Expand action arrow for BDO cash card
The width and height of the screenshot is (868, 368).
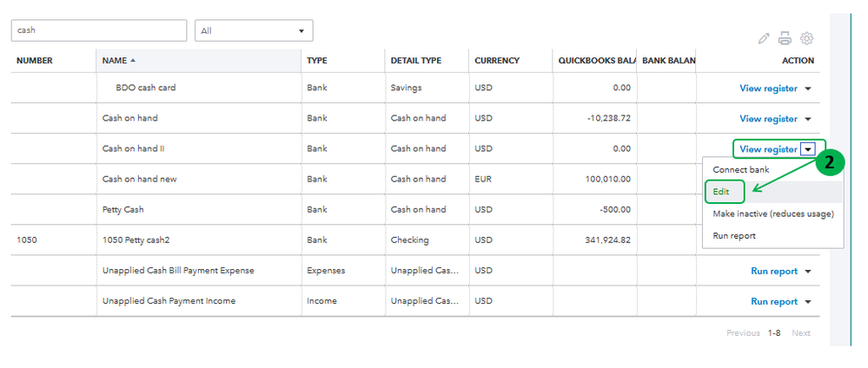808,89
